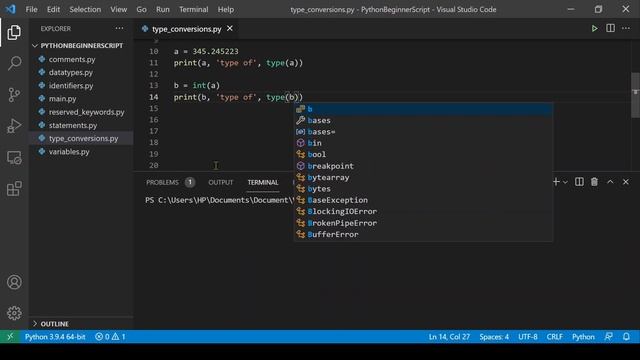The width and height of the screenshot is (640, 360).
Task: Click the remote window indicator in status bar
Action: [10, 337]
